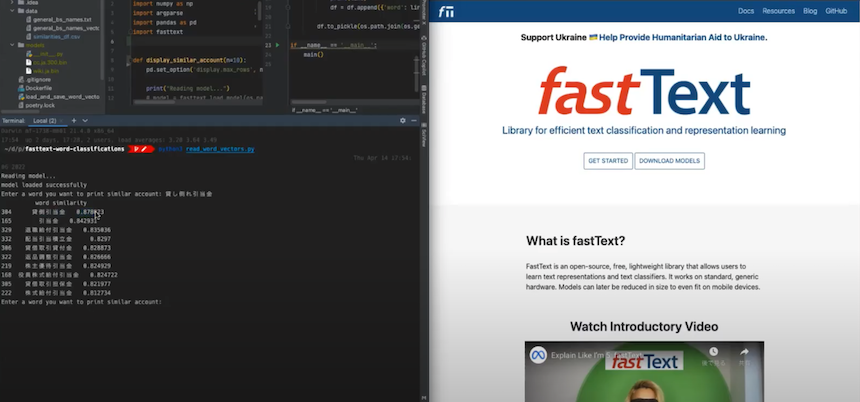Image resolution: width=860 pixels, height=402 pixels.
Task: Click the fastText tagline text
Action: (x=644, y=131)
